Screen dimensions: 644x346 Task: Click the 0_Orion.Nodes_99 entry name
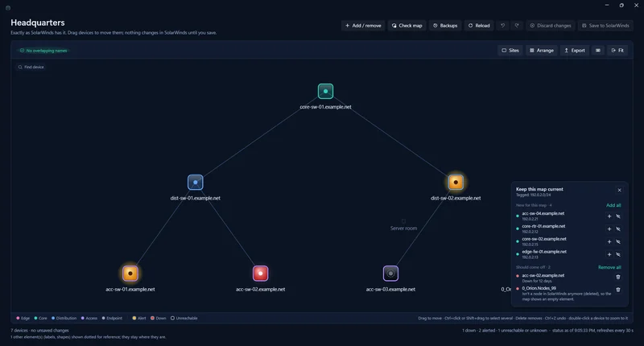click(539, 288)
